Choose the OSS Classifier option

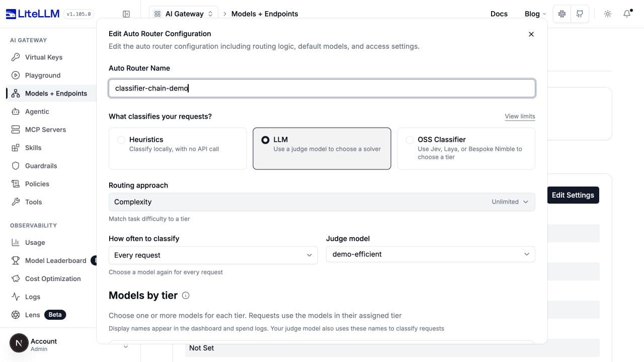[x=466, y=148]
